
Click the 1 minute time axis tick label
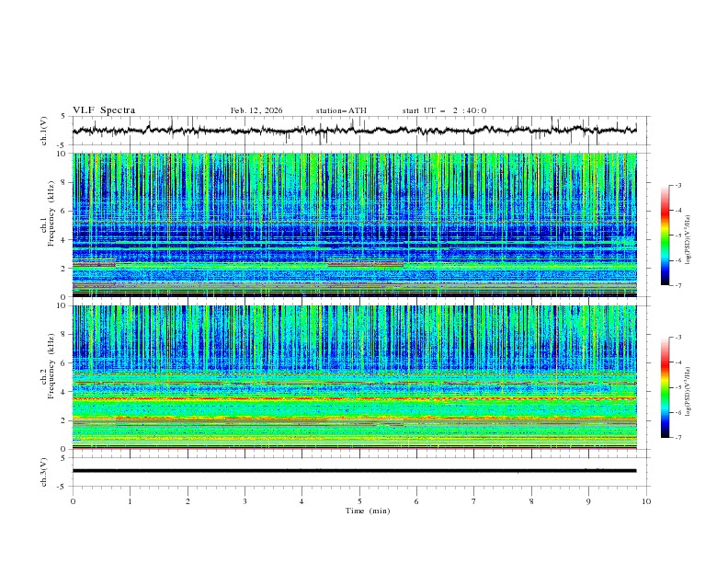coord(130,500)
